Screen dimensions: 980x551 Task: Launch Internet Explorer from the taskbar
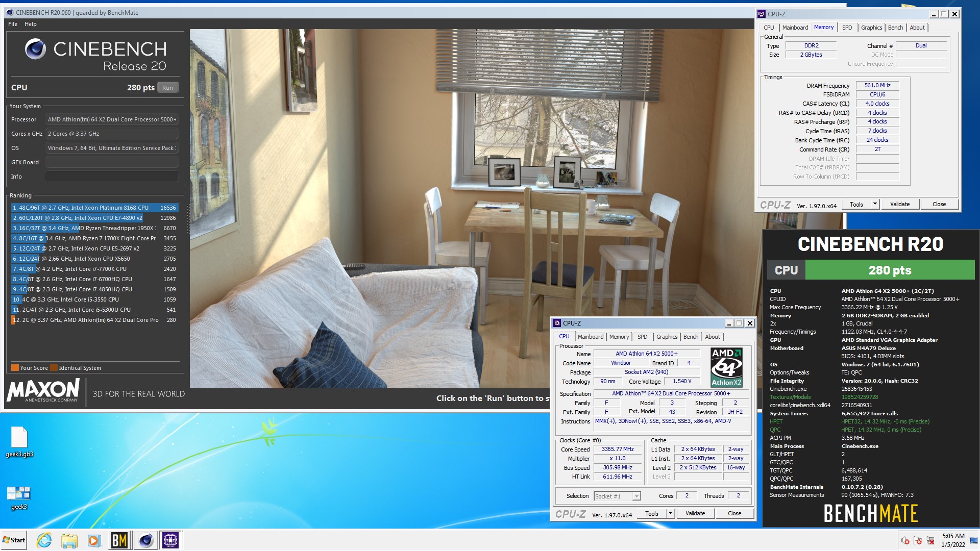[x=44, y=540]
